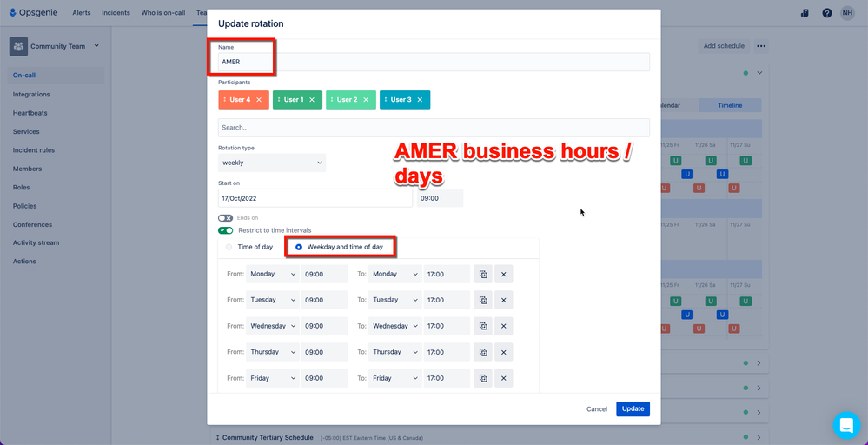Screen dimensions: 868x445
Task: Delete the Friday time interval row
Action: 504,379
